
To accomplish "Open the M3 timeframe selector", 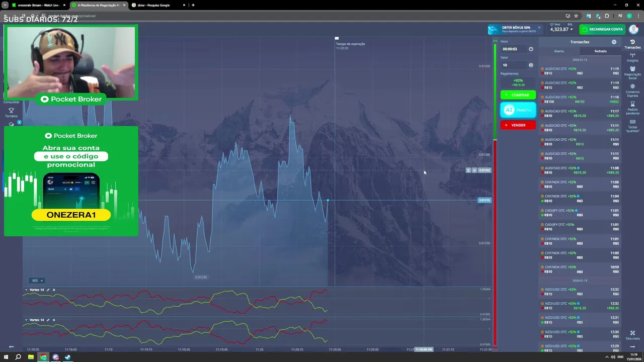I will tap(37, 281).
